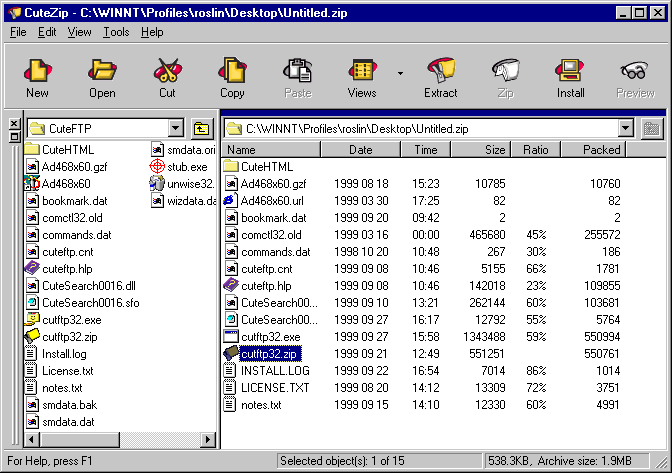Sort the archive by Name column header
This screenshot has height=473, width=672.
coord(272,150)
